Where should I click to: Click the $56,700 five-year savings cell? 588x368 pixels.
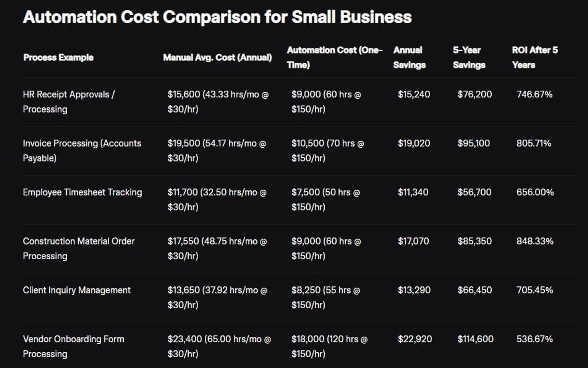point(474,192)
